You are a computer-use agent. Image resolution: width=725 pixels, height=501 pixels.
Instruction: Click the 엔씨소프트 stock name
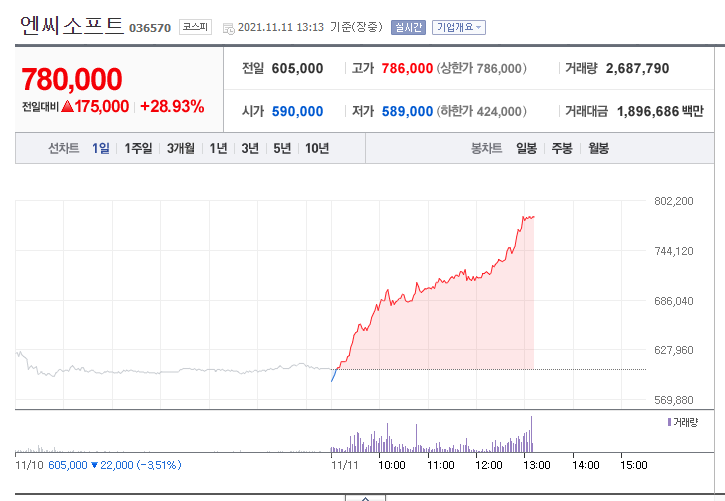72,26
